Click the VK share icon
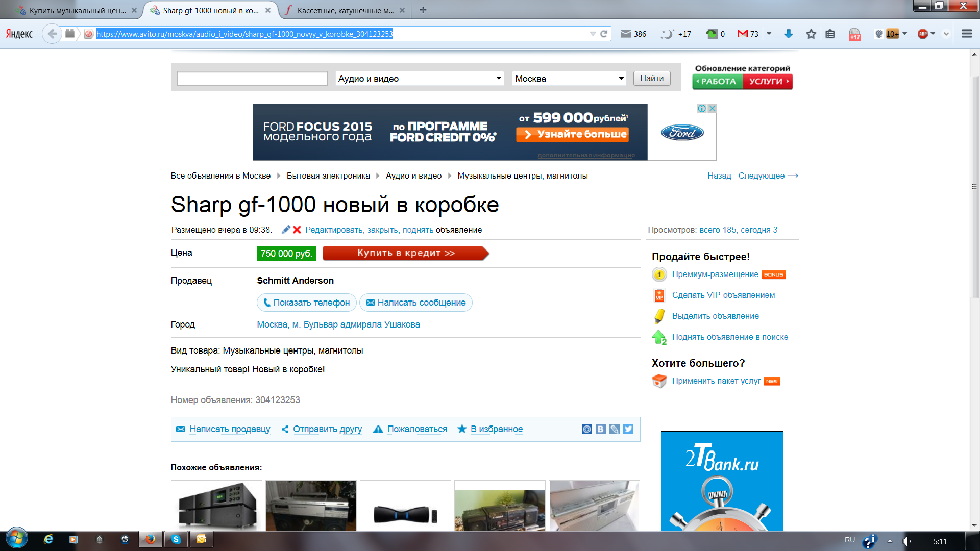Viewport: 980px width, 551px height. point(601,429)
